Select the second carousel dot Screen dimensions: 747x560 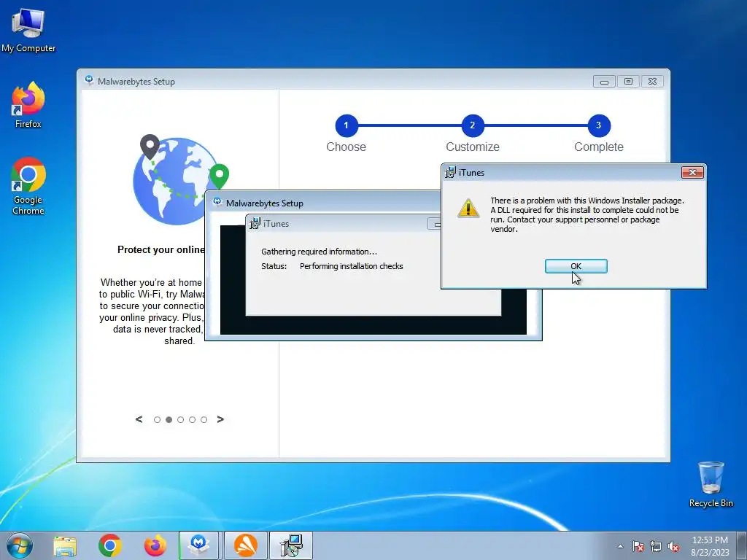169,419
